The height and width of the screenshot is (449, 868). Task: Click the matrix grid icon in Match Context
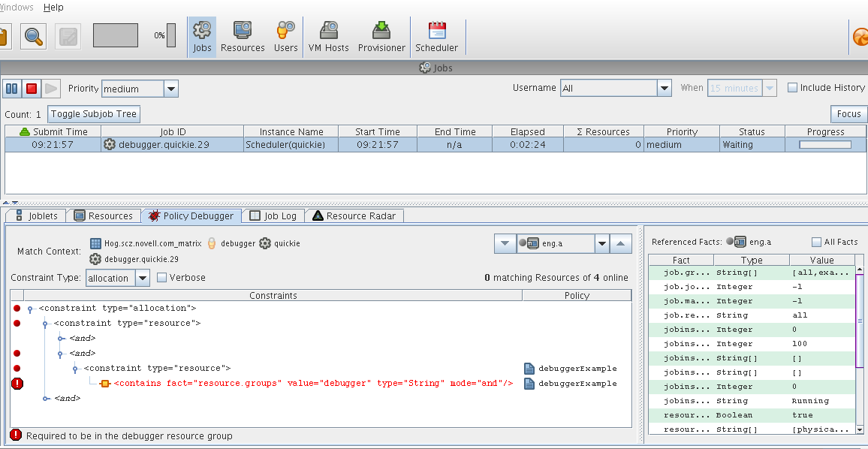pyautogui.click(x=96, y=243)
